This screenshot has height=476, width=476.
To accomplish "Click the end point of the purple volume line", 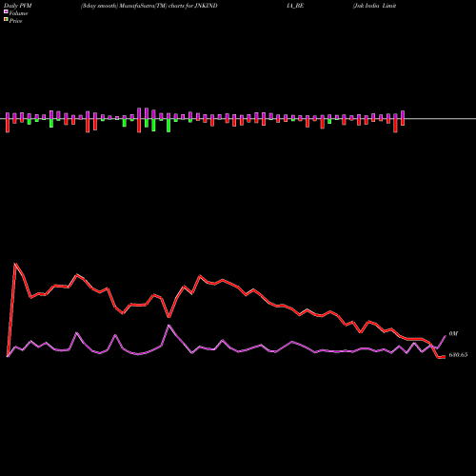I will (x=446, y=336).
